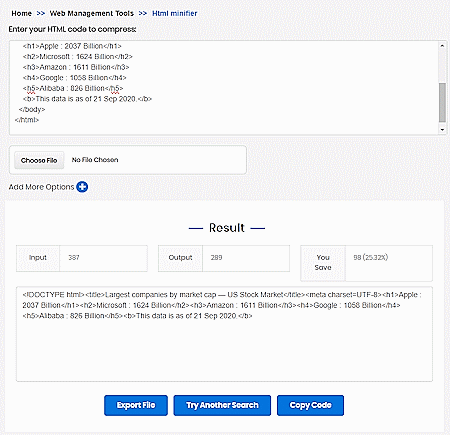Expand Add More Options text
Screen dimensions: 450x435
click(41, 187)
